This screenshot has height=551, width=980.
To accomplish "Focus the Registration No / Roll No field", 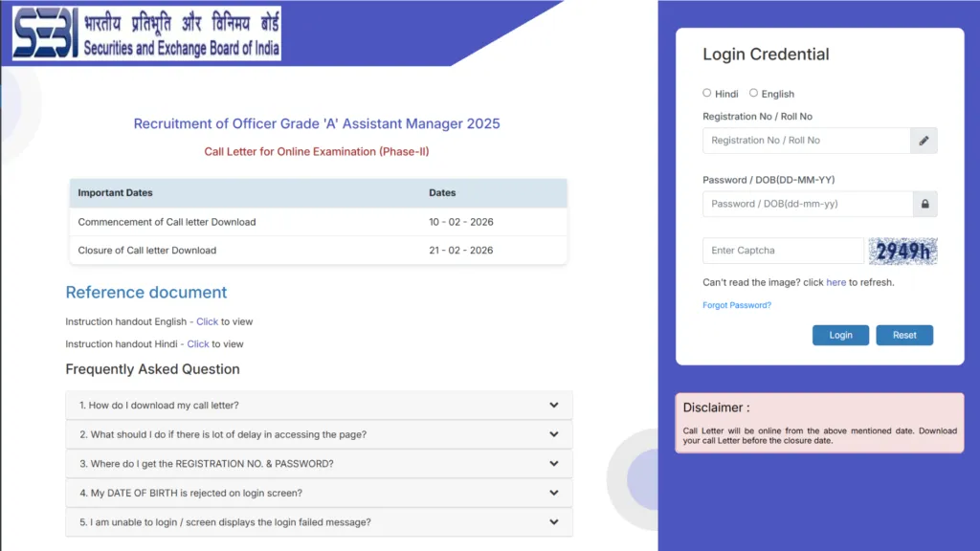I will [806, 141].
